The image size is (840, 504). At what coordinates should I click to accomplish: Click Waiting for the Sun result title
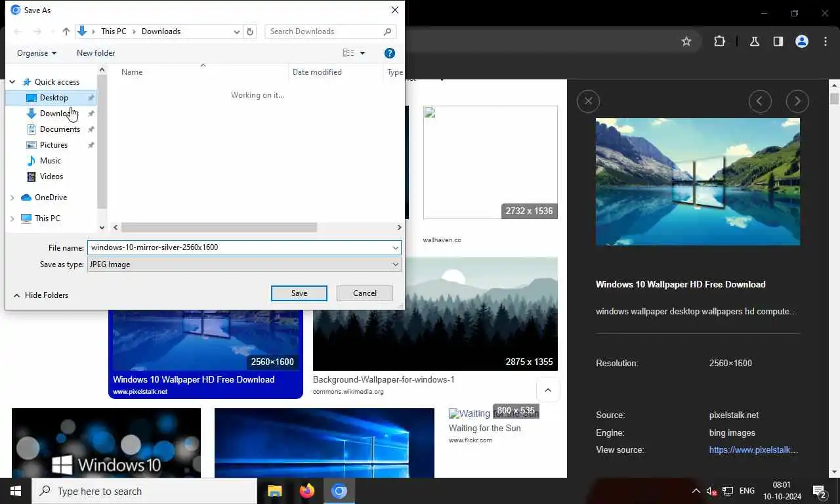coord(485,429)
